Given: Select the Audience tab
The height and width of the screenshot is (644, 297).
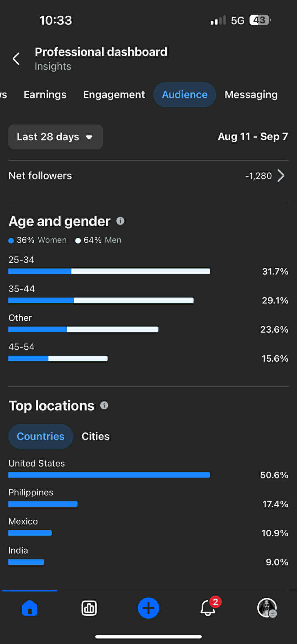Looking at the screenshot, I should [x=185, y=94].
